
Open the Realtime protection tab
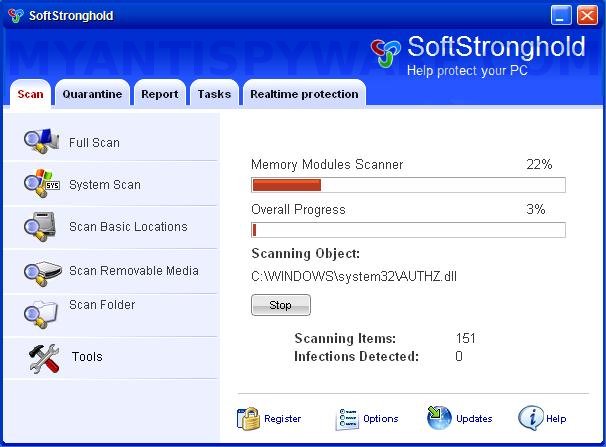click(304, 94)
